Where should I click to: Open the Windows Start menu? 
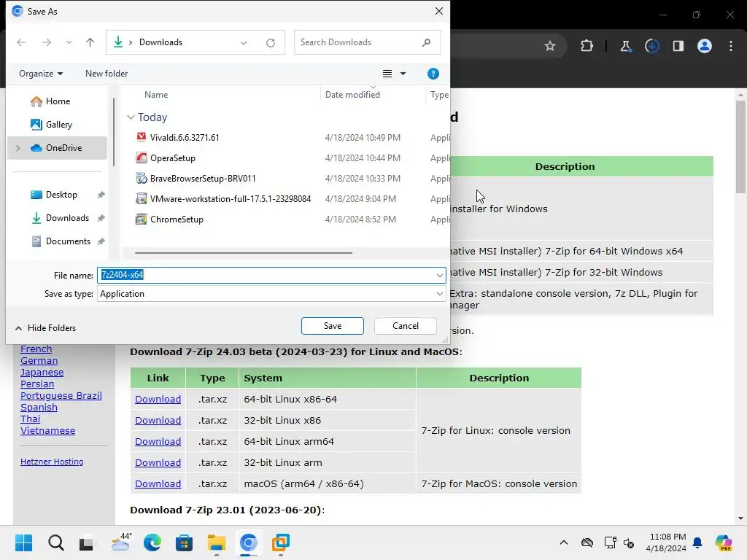click(x=24, y=542)
